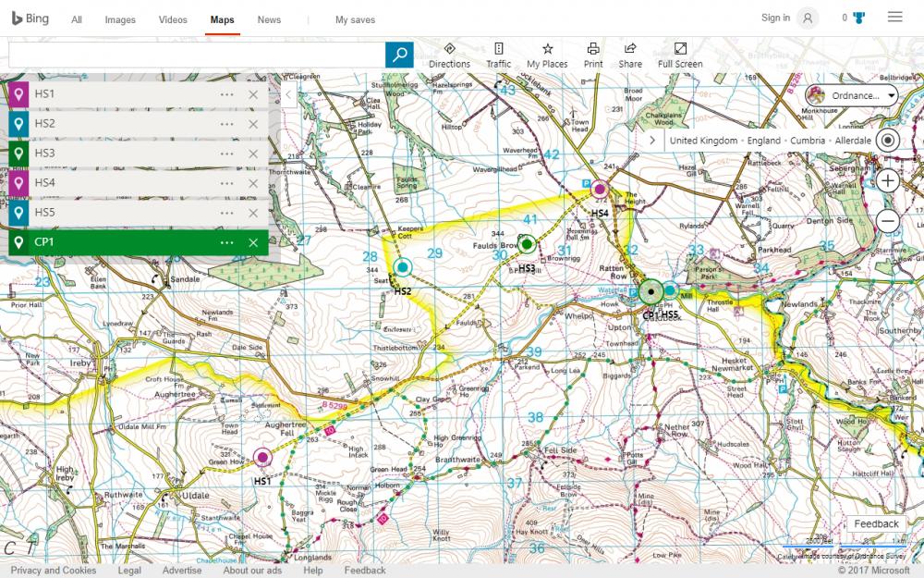Collapse the places side panel
Viewport: 924px width, 578px height.
tap(288, 94)
